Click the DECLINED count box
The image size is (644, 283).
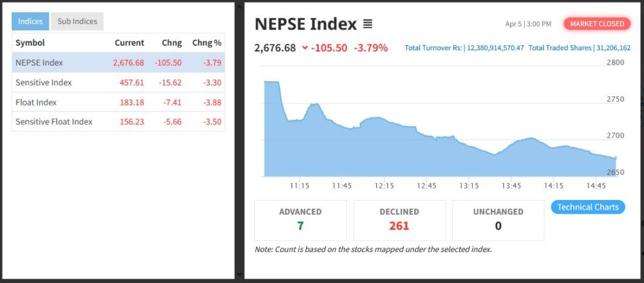point(399,220)
